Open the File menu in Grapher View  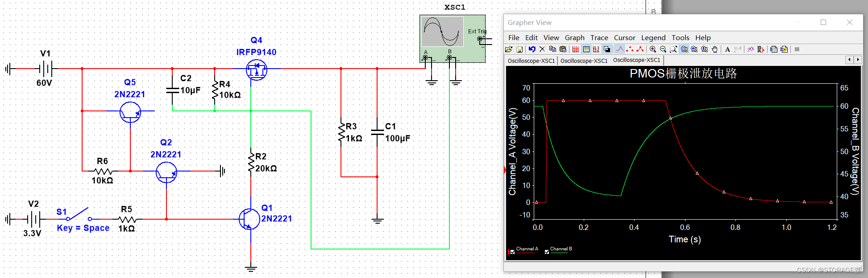click(514, 38)
